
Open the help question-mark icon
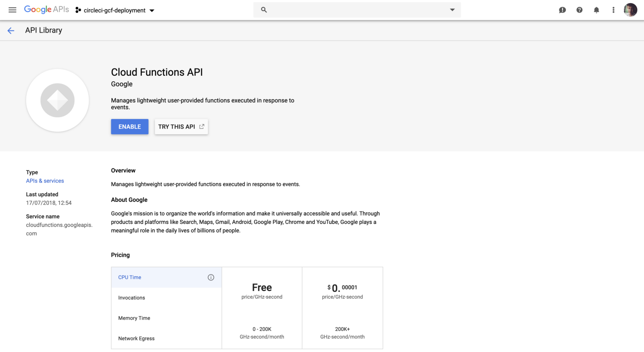[x=579, y=10]
